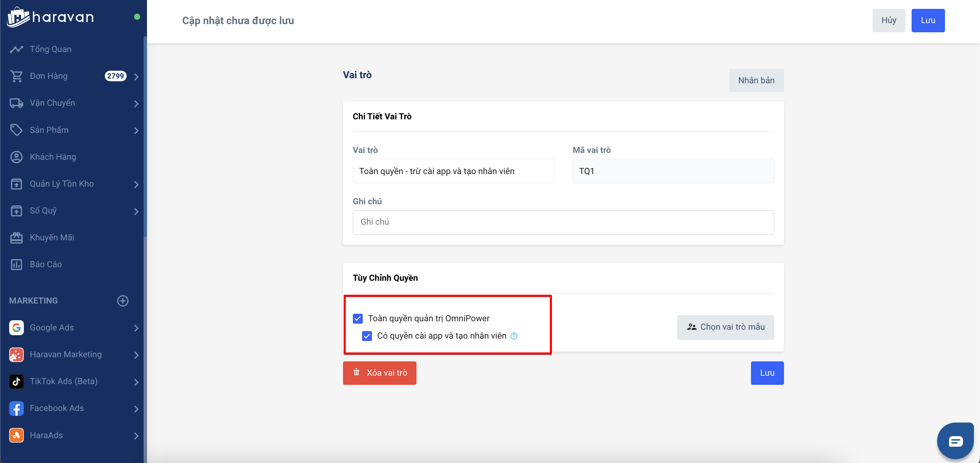Viewport: 980px width, 463px height.
Task: Open the Báo Cáo menu item
Action: click(71, 264)
